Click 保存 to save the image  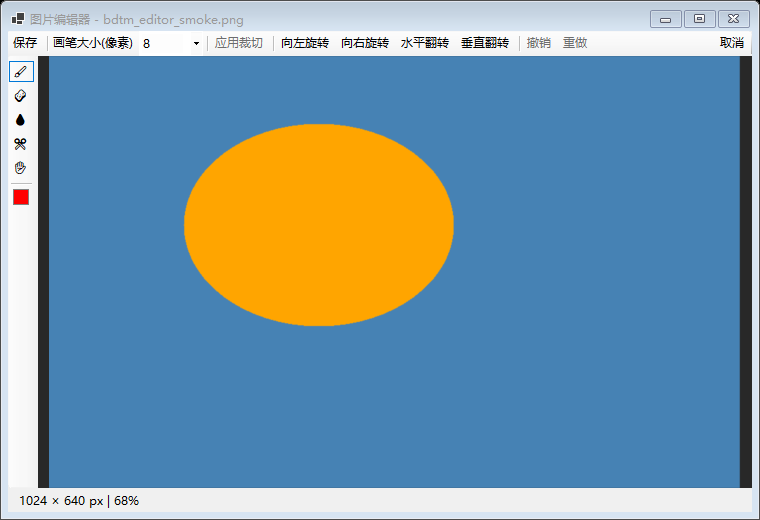pos(25,43)
